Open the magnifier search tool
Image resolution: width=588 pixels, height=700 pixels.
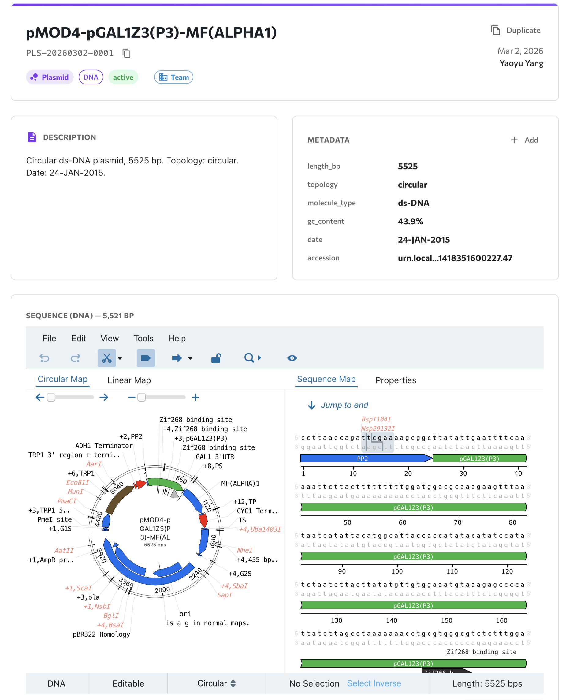249,358
